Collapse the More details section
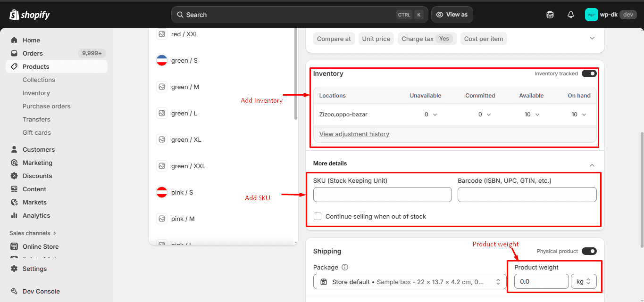This screenshot has height=302, width=644. point(592,165)
